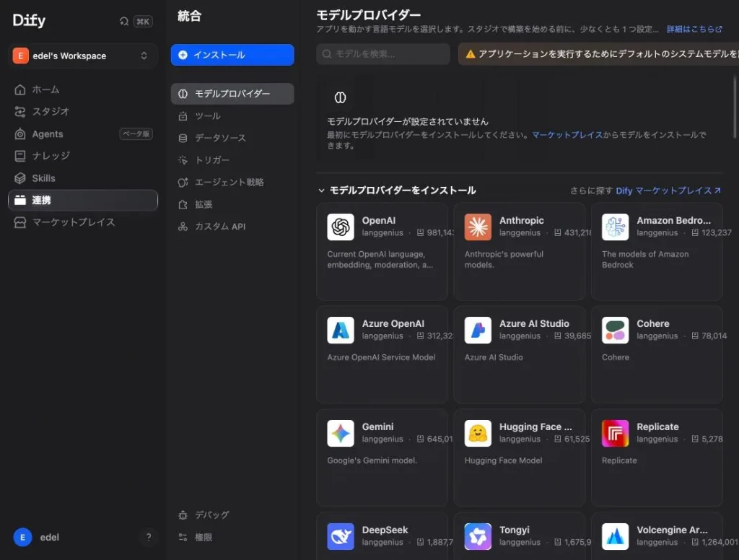Open ツール in the settings menu
The width and height of the screenshot is (739, 560).
tap(232, 116)
